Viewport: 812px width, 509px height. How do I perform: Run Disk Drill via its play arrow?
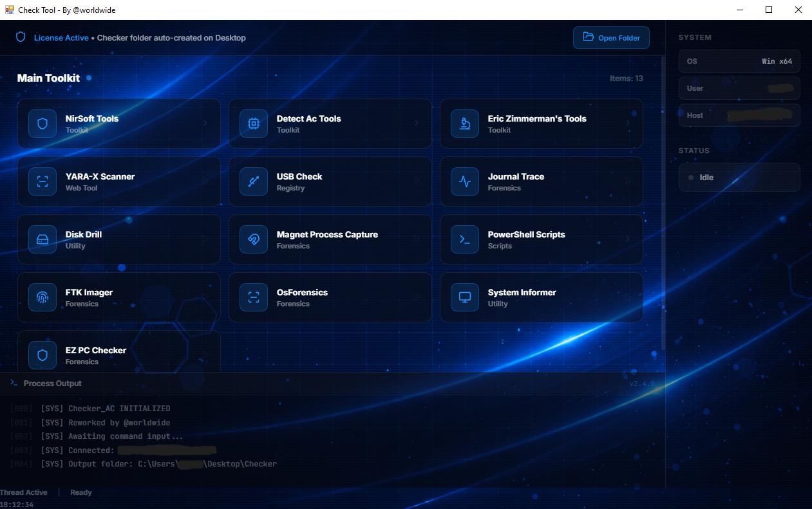coord(206,239)
